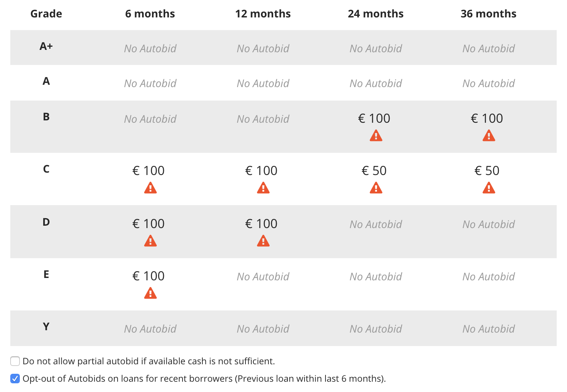
Task: Click No Autobid for grade D 36 months
Action: click(489, 225)
